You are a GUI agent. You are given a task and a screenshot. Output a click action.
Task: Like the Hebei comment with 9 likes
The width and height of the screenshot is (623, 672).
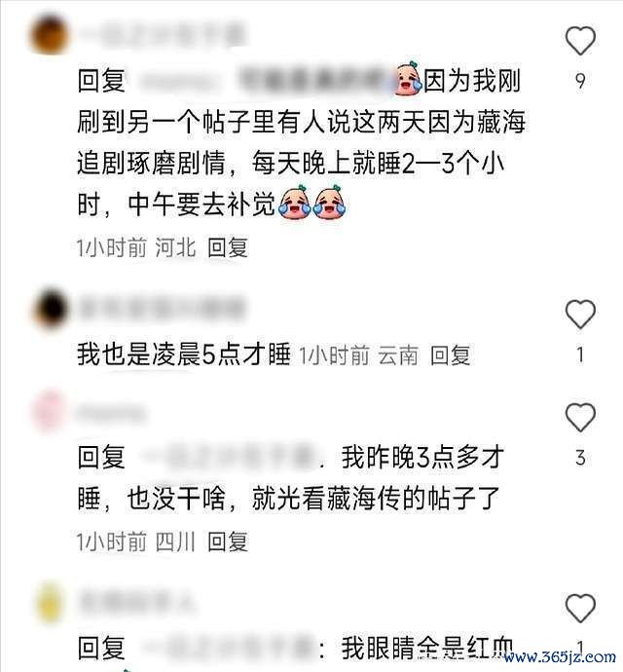(x=580, y=41)
